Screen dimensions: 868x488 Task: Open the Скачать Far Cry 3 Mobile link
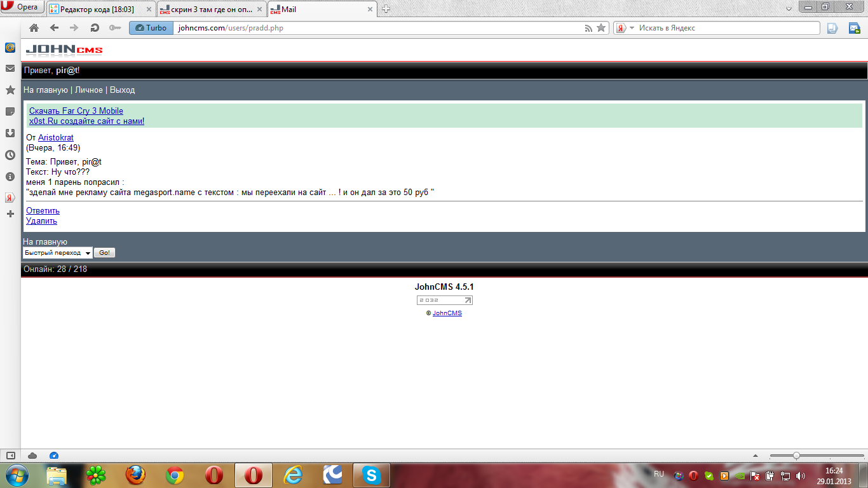tap(76, 111)
